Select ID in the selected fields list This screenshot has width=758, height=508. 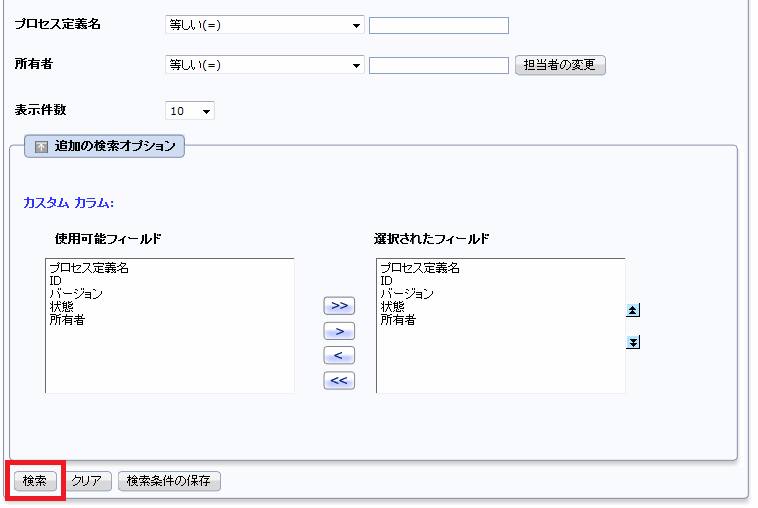[x=386, y=281]
